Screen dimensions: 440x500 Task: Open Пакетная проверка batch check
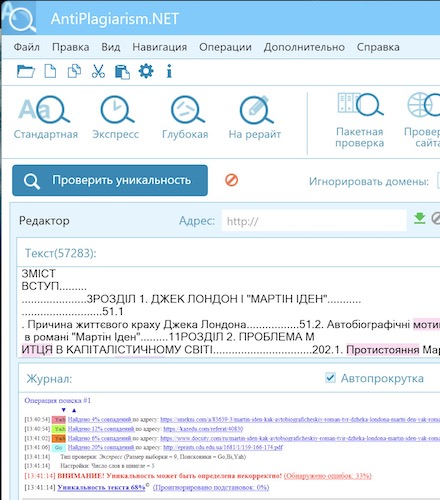(x=360, y=120)
